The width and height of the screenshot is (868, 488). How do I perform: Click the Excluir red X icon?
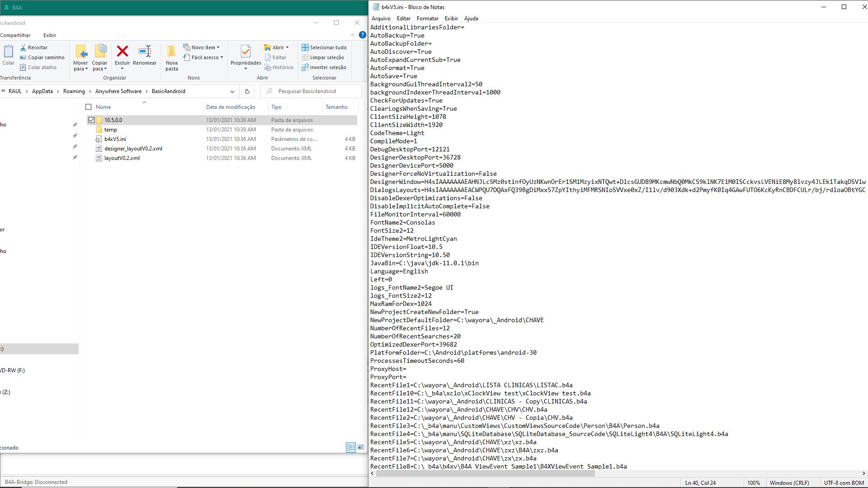(122, 51)
